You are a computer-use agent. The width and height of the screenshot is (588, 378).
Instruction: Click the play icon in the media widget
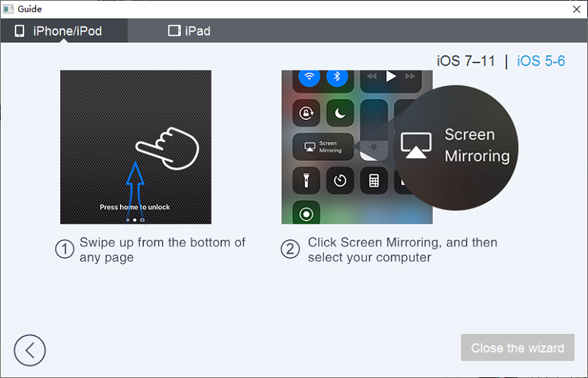click(x=390, y=76)
